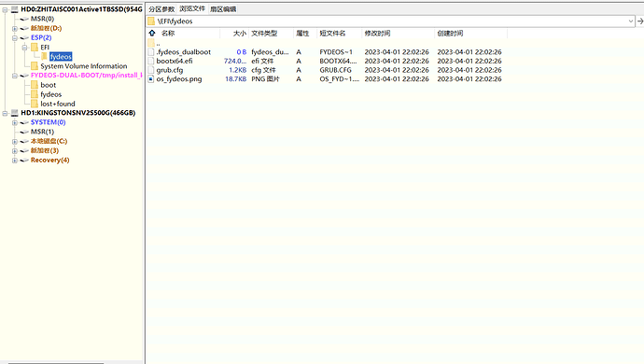Click the PNG 图片 file type cell
The width and height of the screenshot is (644, 364).
[x=265, y=79]
